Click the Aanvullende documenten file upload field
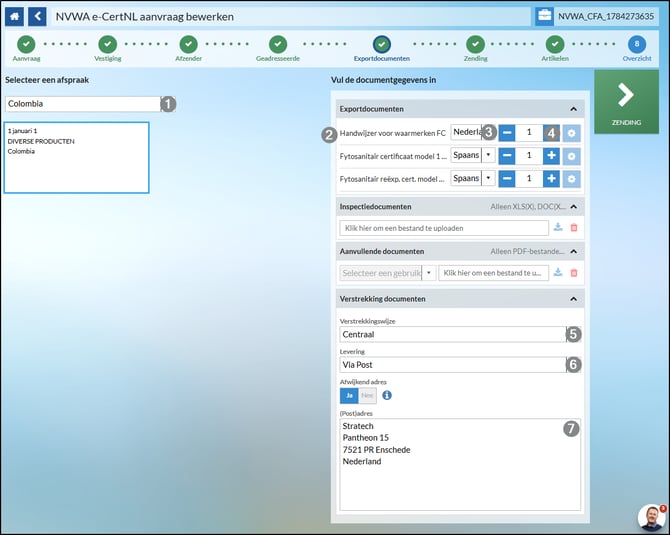This screenshot has width=670, height=535. click(494, 273)
